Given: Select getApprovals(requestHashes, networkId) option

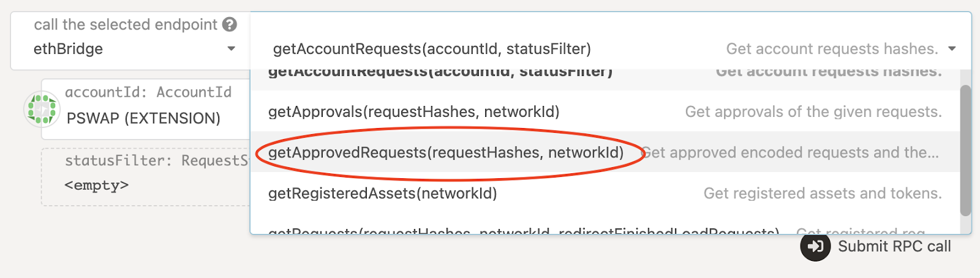Looking at the screenshot, I should (x=605, y=111).
